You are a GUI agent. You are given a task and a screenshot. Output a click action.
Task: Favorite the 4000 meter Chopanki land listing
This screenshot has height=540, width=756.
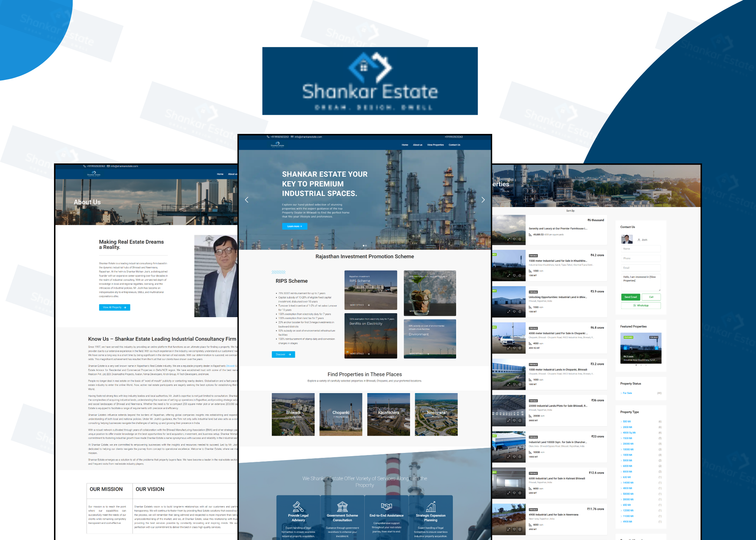514,348
